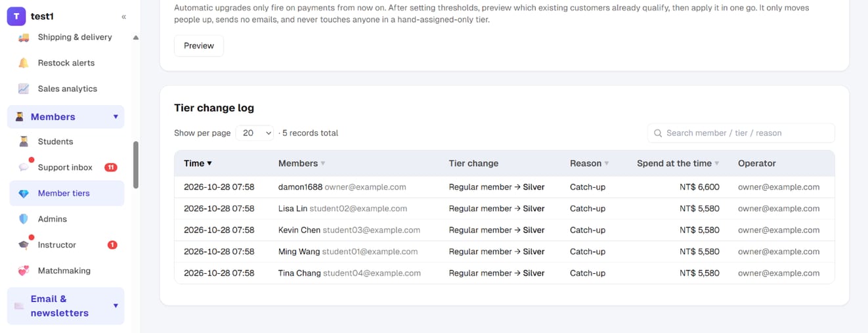This screenshot has height=333, width=868.
Task: Click the Students icon in the sidebar
Action: pyautogui.click(x=24, y=141)
